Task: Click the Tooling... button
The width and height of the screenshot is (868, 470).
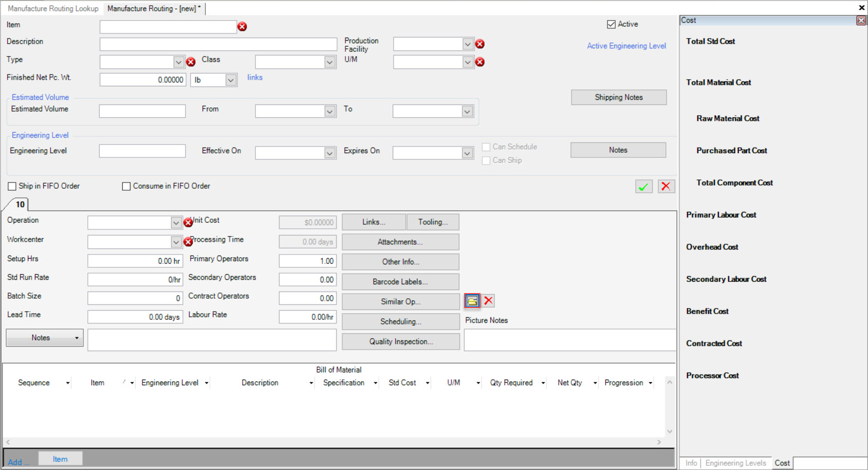Action: [433, 222]
